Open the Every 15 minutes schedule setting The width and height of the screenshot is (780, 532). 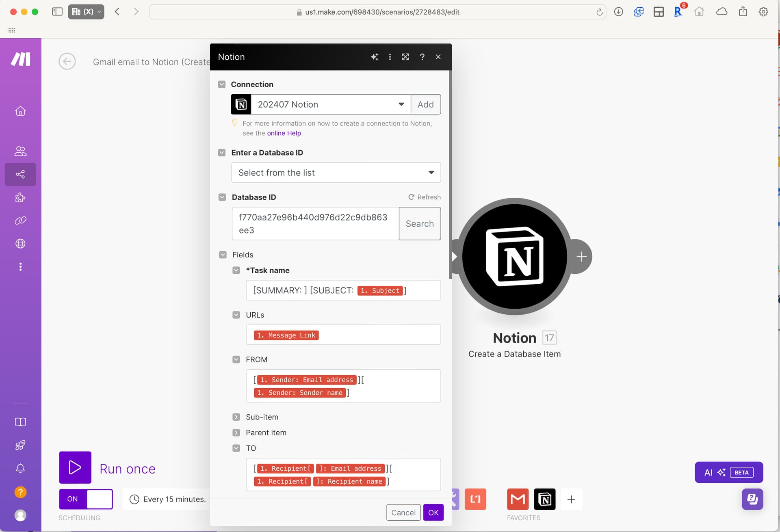(x=168, y=499)
